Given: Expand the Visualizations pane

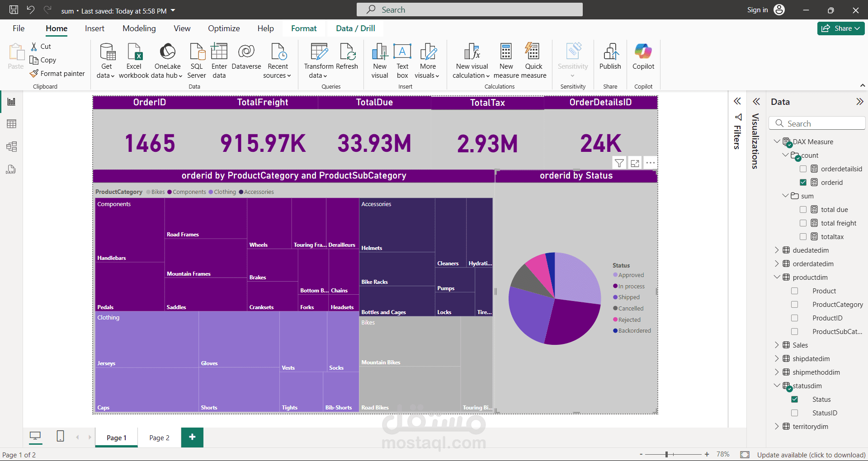Looking at the screenshot, I should click(756, 102).
